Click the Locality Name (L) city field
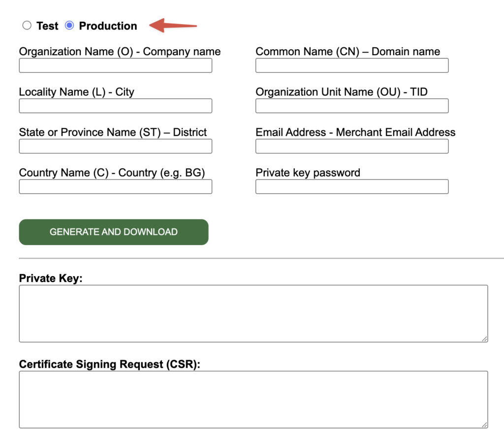Screen dimensions: 504x446 point(115,105)
